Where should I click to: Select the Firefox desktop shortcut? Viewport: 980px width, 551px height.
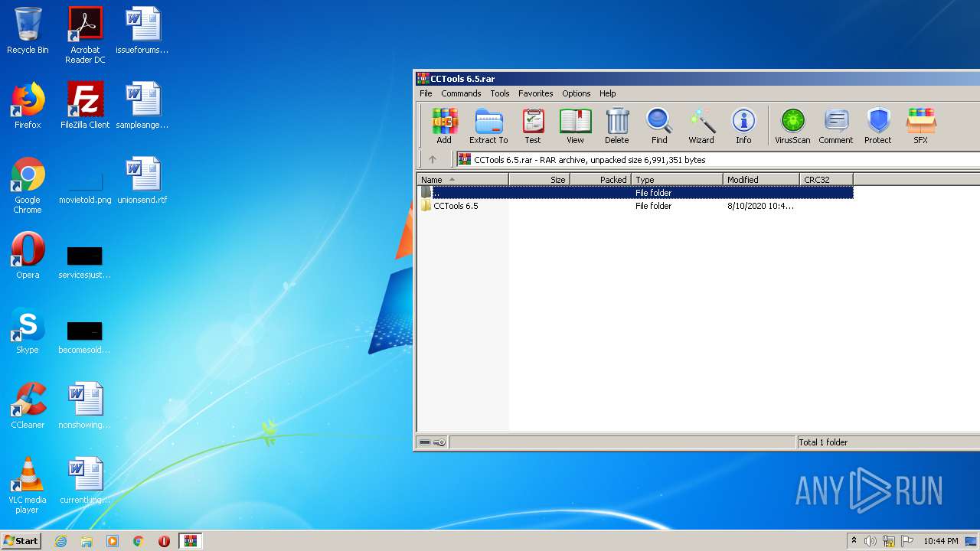pyautogui.click(x=28, y=106)
